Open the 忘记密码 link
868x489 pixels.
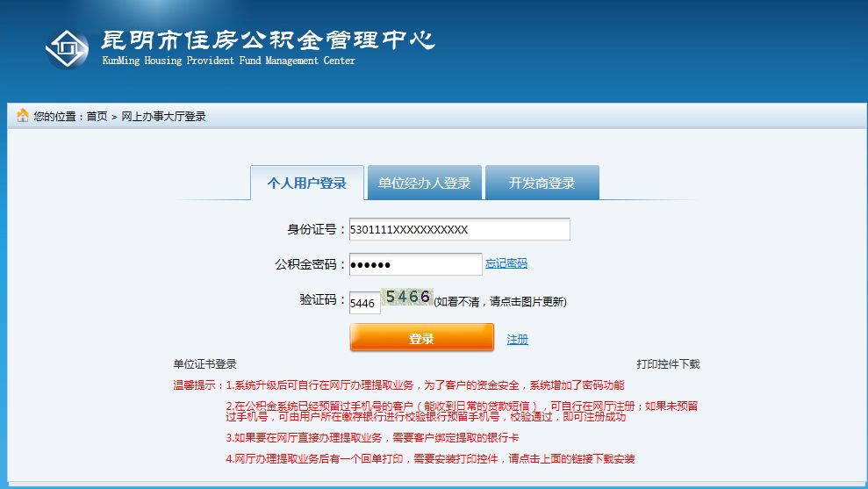click(506, 263)
